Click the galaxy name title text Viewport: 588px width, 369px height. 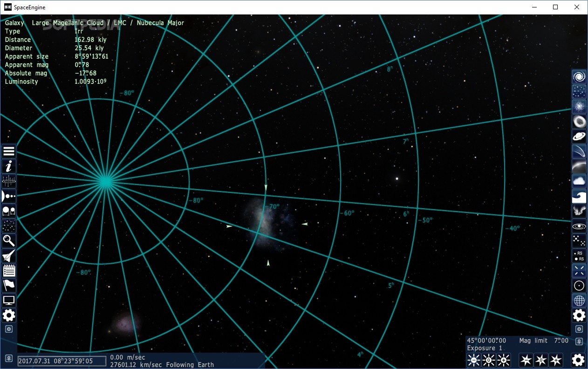(x=95, y=23)
